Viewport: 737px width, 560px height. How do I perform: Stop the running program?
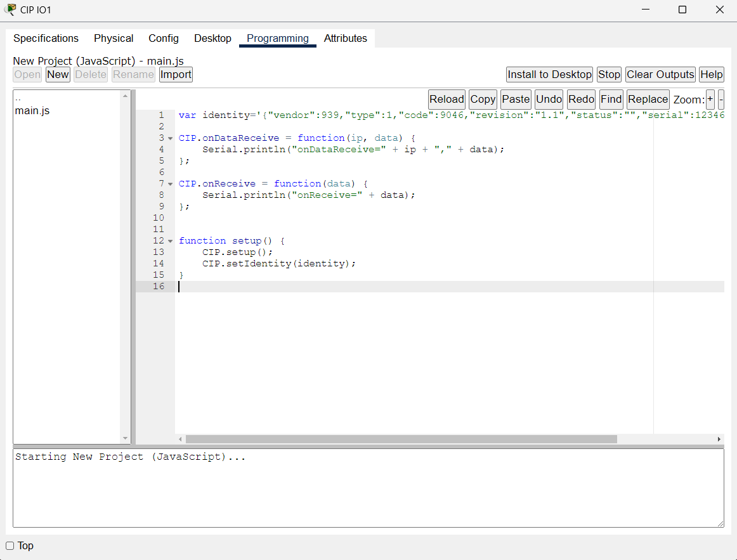(x=609, y=74)
